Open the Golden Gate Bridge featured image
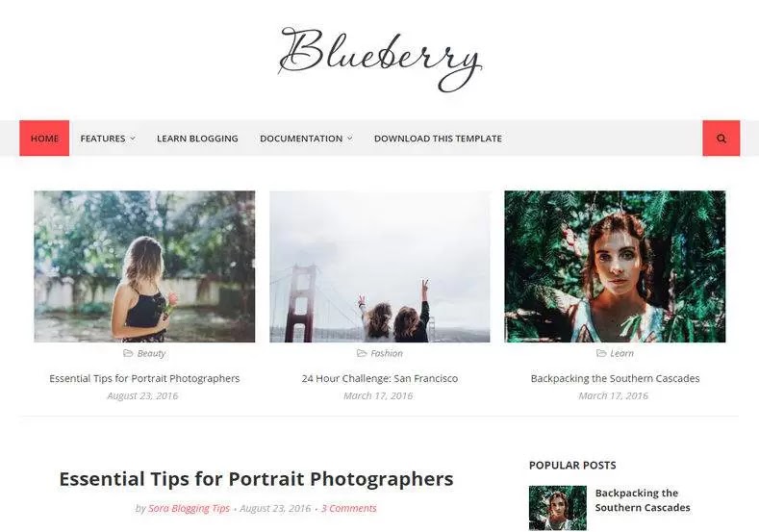 [x=379, y=266]
